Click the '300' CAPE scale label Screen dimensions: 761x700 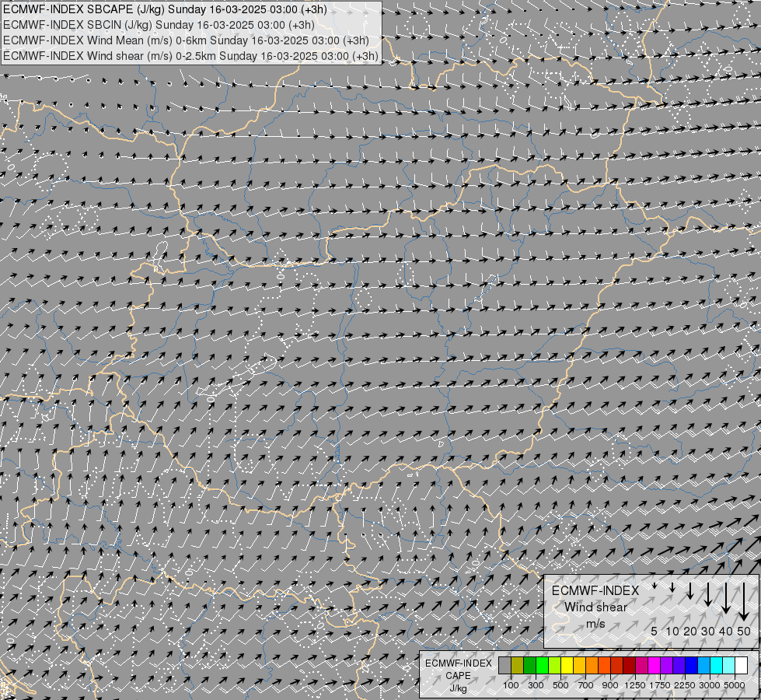pyautogui.click(x=536, y=685)
